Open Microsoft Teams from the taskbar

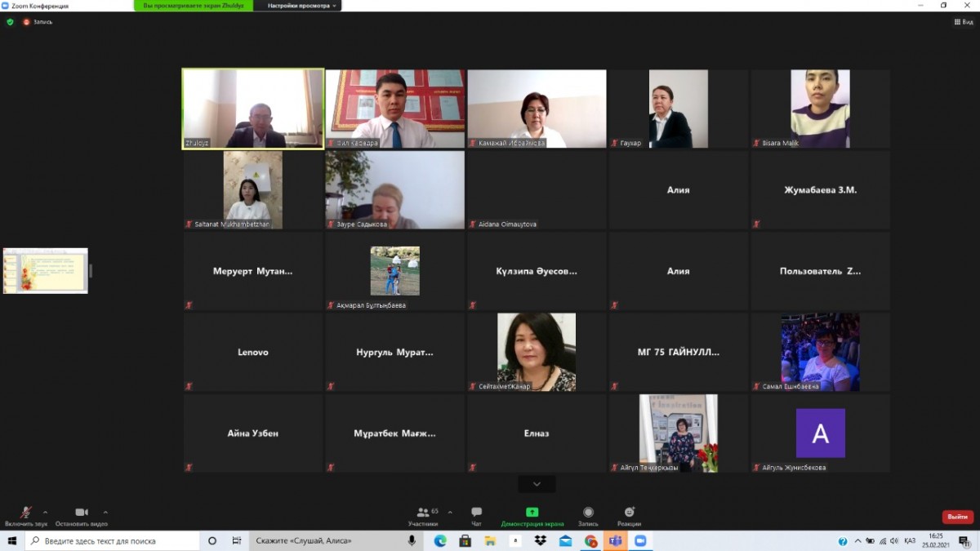click(615, 540)
